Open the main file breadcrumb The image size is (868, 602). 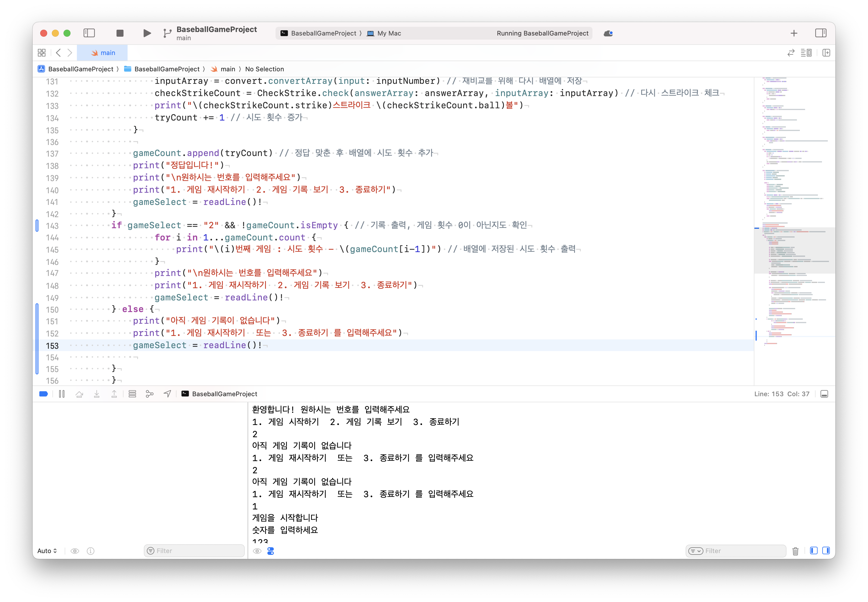223,69
